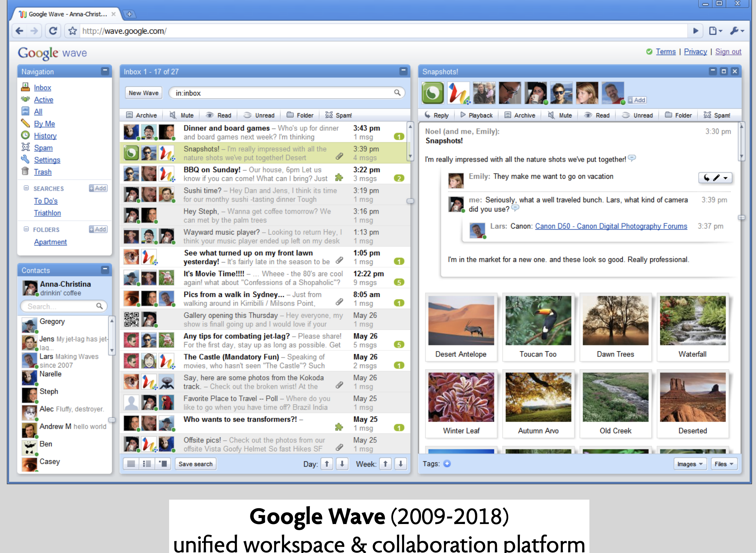Mute selected wave in Inbox toolbar

click(182, 115)
